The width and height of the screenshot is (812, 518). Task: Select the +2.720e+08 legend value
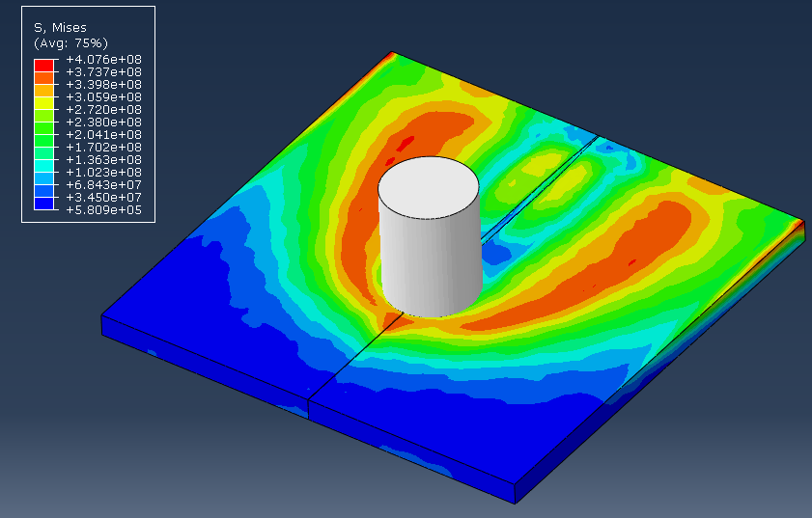pos(103,110)
